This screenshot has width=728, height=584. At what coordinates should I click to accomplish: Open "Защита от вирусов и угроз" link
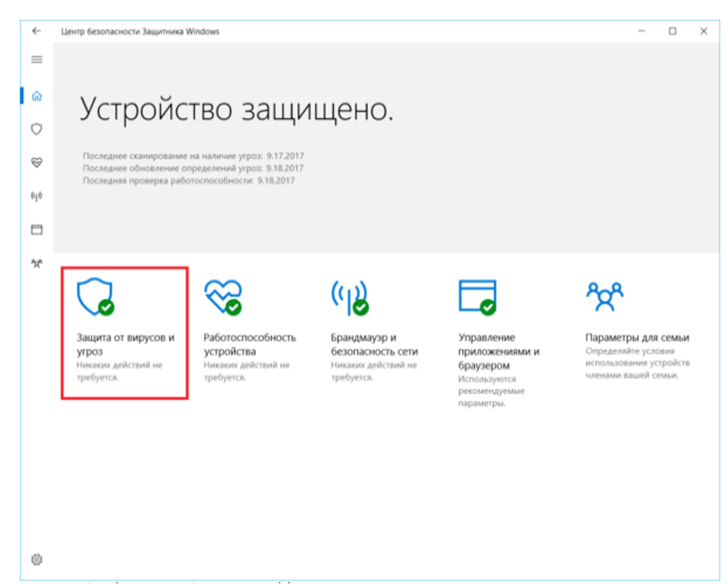[125, 344]
